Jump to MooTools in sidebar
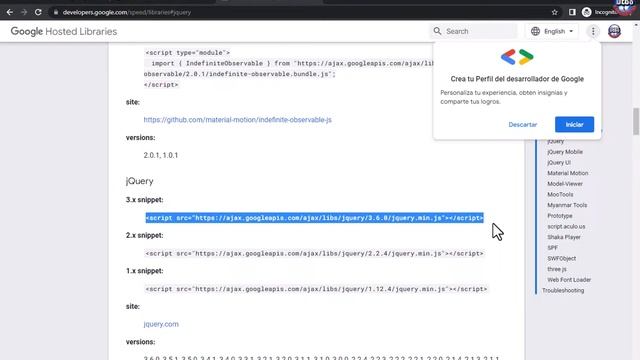640x360 pixels. [560, 194]
